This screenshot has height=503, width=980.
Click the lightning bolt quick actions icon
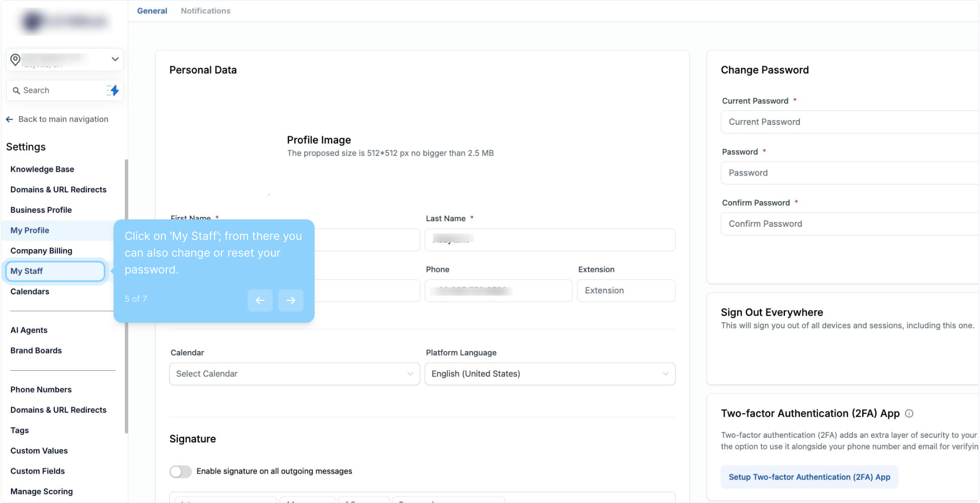coord(113,90)
